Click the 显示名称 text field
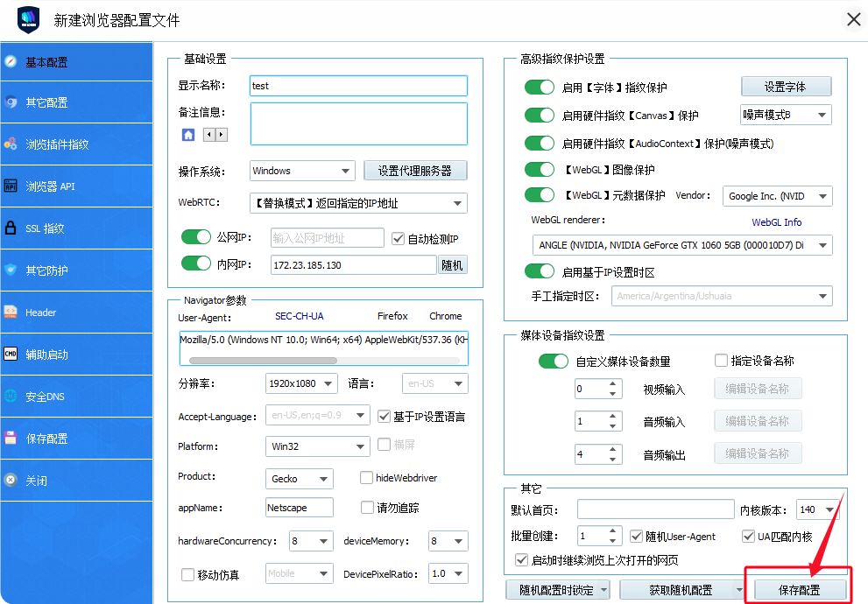 click(358, 86)
